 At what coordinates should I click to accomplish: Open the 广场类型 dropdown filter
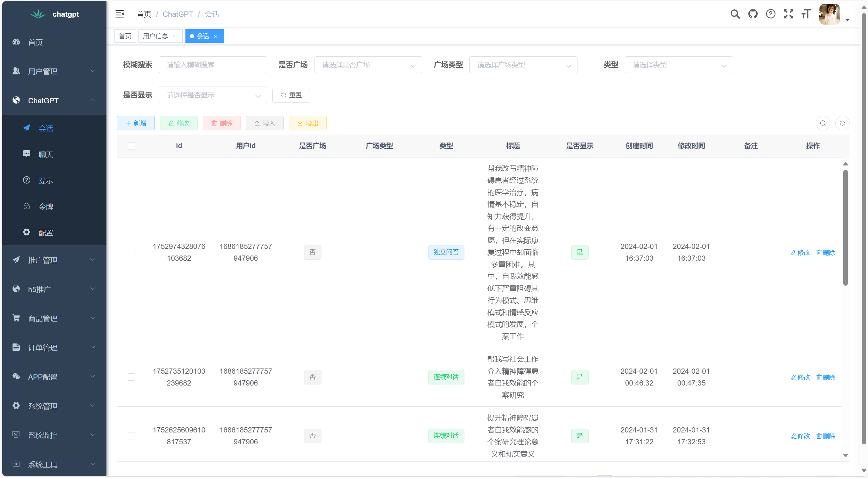click(523, 65)
